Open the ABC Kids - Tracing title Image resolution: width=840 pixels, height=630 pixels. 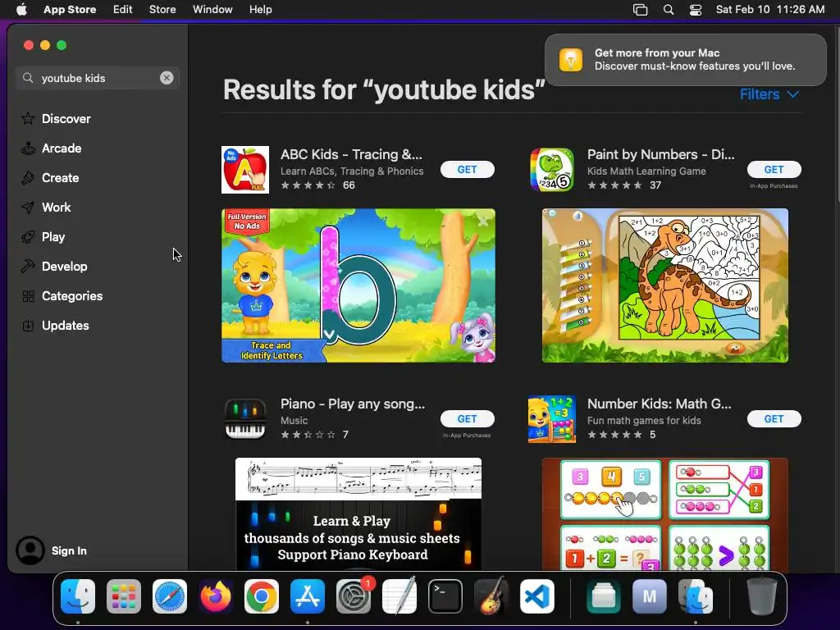(351, 154)
